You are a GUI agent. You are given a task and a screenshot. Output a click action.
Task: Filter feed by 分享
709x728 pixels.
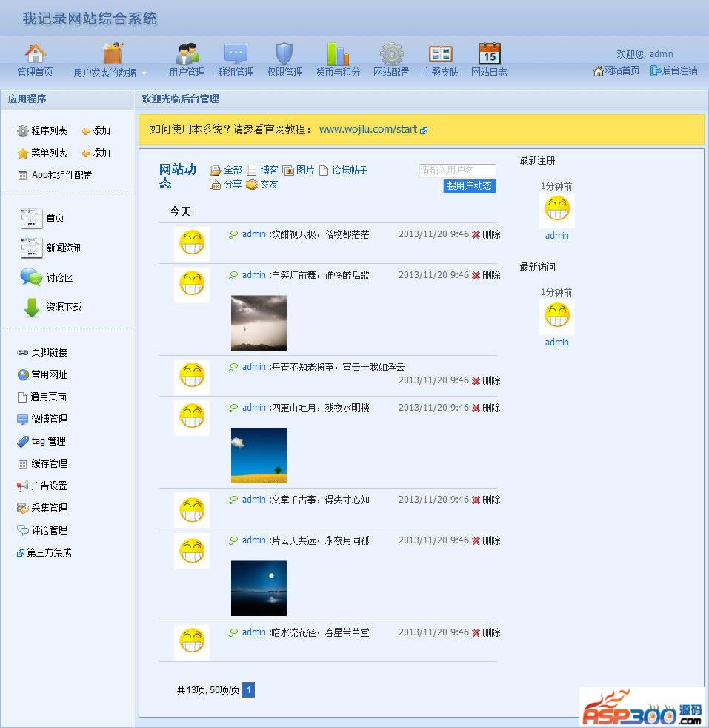(226, 185)
